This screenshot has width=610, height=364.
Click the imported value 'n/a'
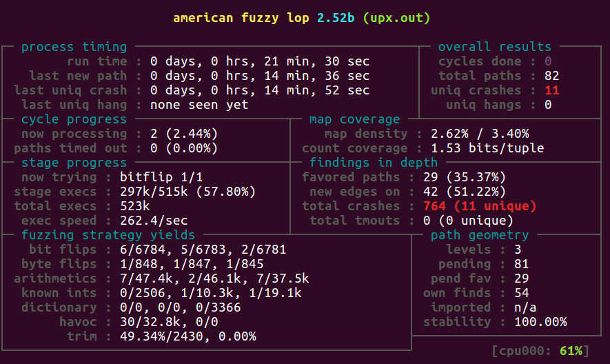click(525, 307)
